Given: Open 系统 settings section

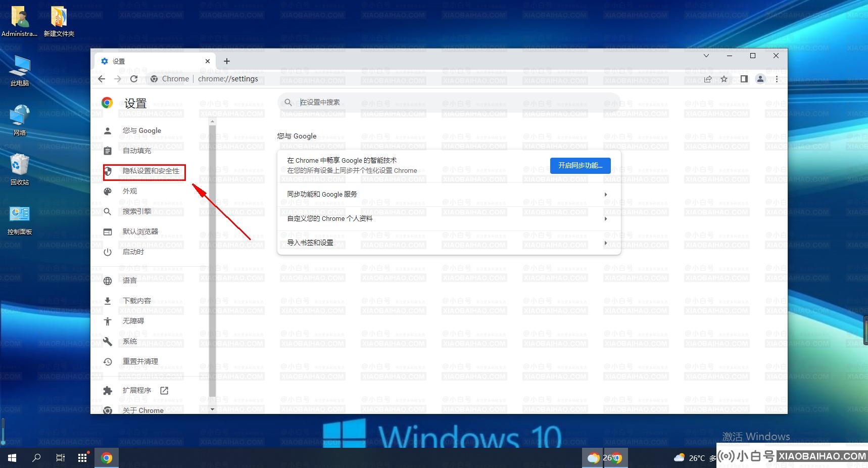Looking at the screenshot, I should tap(130, 341).
